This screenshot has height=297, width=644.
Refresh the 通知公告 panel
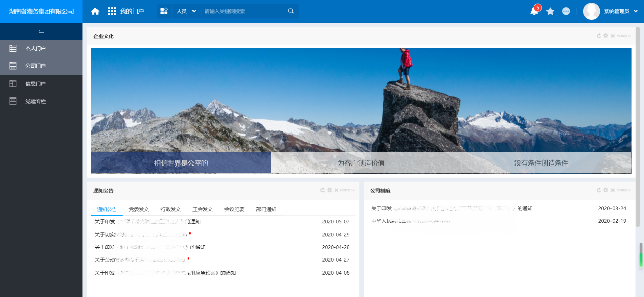322,190
